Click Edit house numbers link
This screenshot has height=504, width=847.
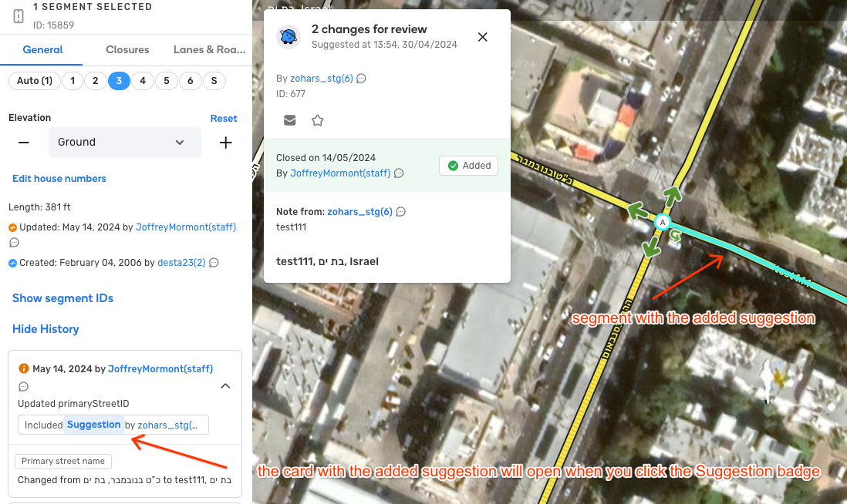click(x=59, y=179)
